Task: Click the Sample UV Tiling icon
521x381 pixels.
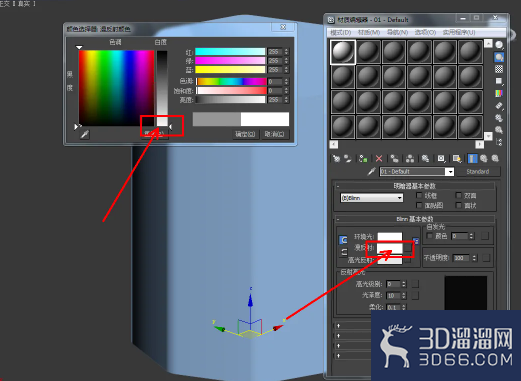Action: pyautogui.click(x=499, y=81)
